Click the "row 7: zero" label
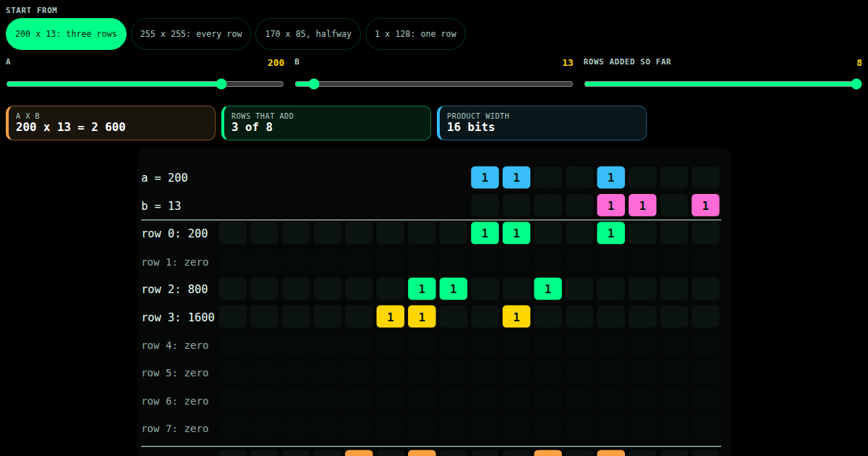Screen dimensions: 868x456 pos(175,428)
